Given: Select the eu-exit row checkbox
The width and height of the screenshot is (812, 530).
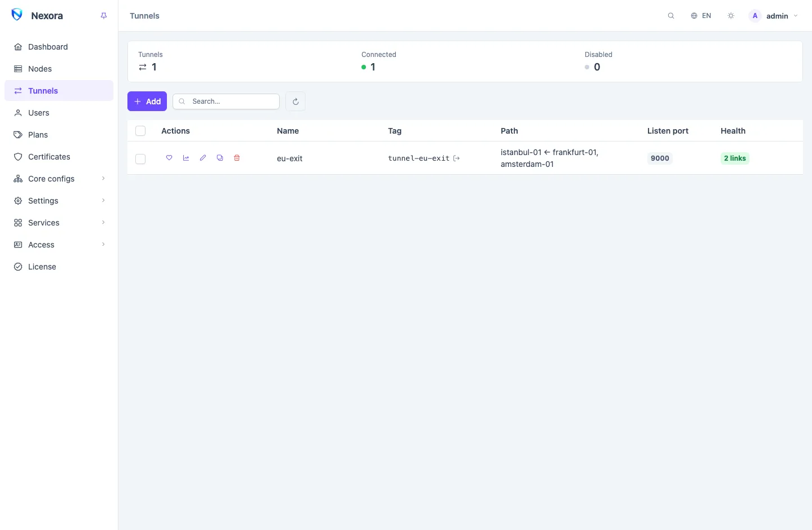Looking at the screenshot, I should point(140,159).
